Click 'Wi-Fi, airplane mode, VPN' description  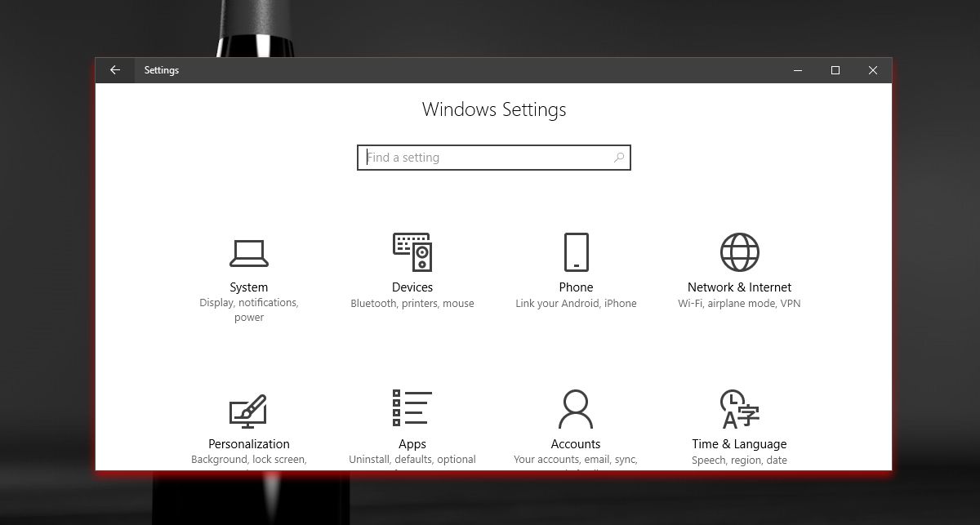click(739, 304)
